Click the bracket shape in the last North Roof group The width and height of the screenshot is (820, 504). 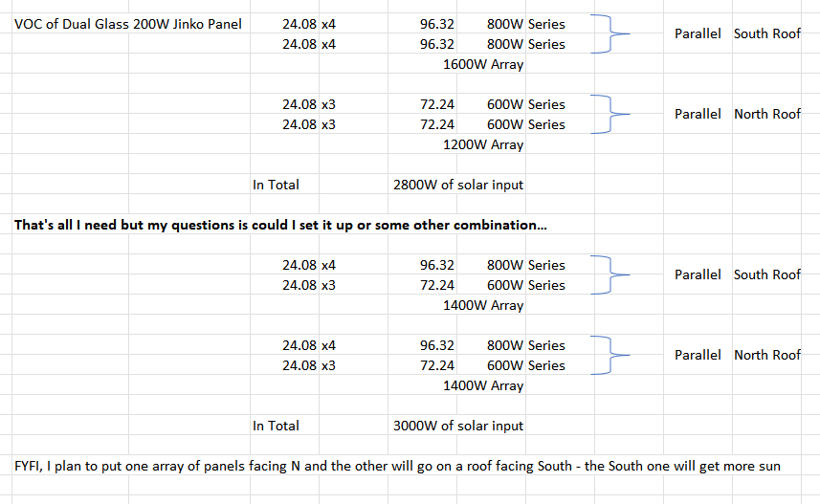(x=607, y=355)
